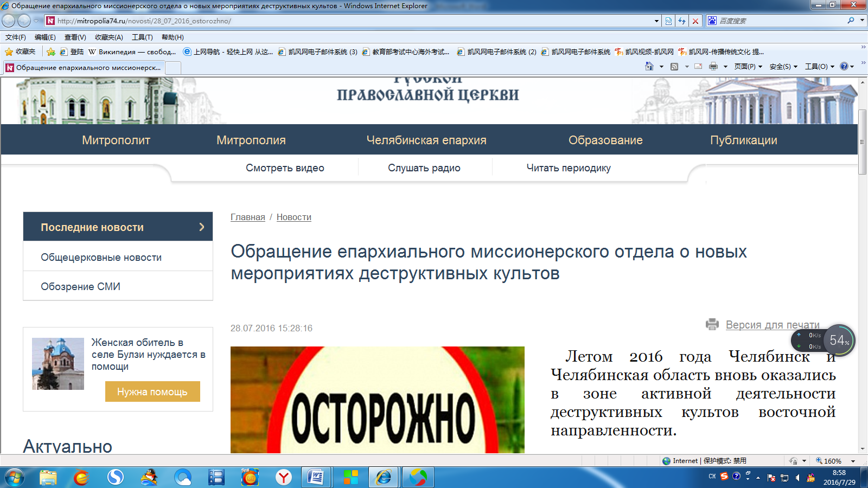
Task: Open the ОСТОРОЖНО warning sign image
Action: 378,400
